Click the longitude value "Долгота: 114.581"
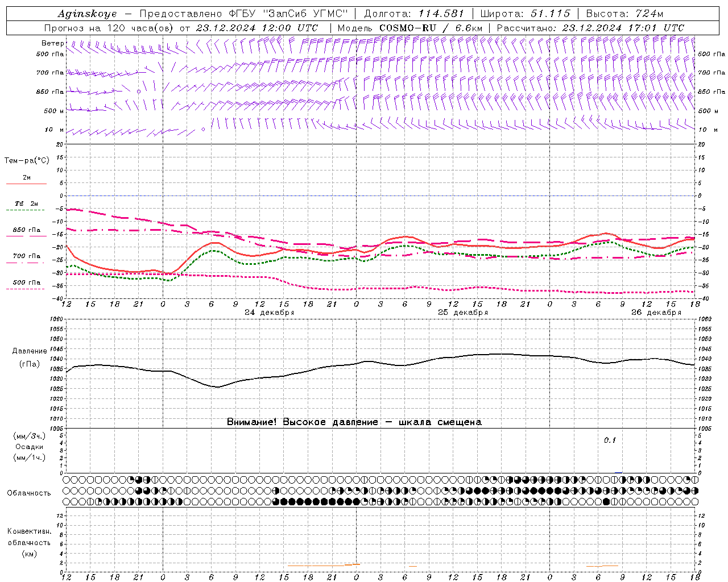This screenshot has height=582, width=728. [414, 14]
